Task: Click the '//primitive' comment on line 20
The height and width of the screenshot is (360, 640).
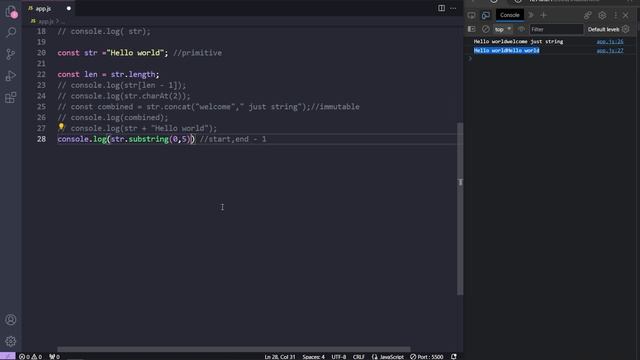Action: (198, 53)
